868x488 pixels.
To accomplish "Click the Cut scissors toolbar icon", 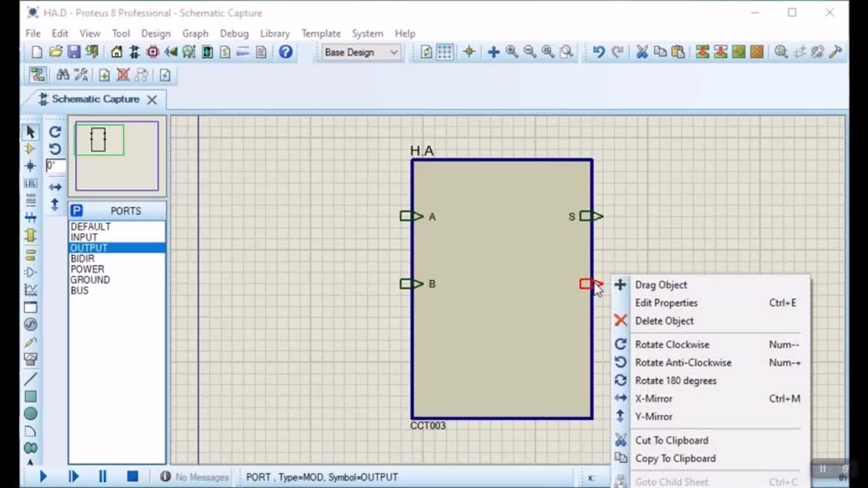I will [x=642, y=52].
